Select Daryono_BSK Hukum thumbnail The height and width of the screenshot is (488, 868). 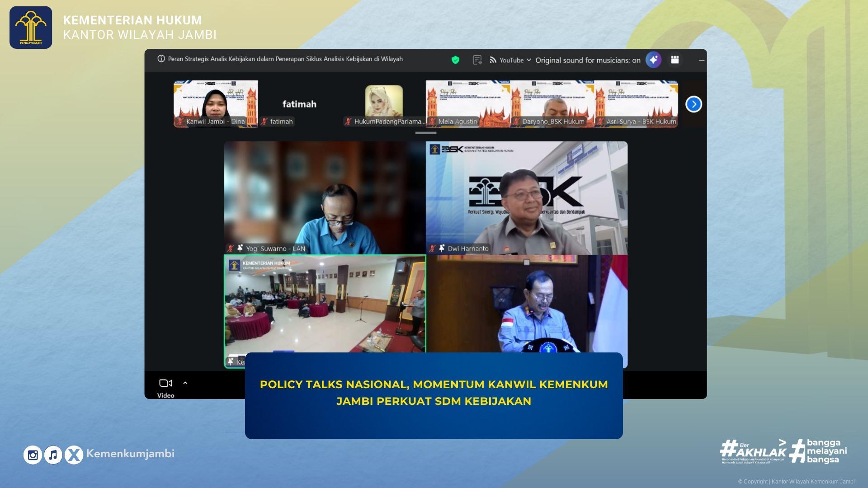click(x=552, y=104)
